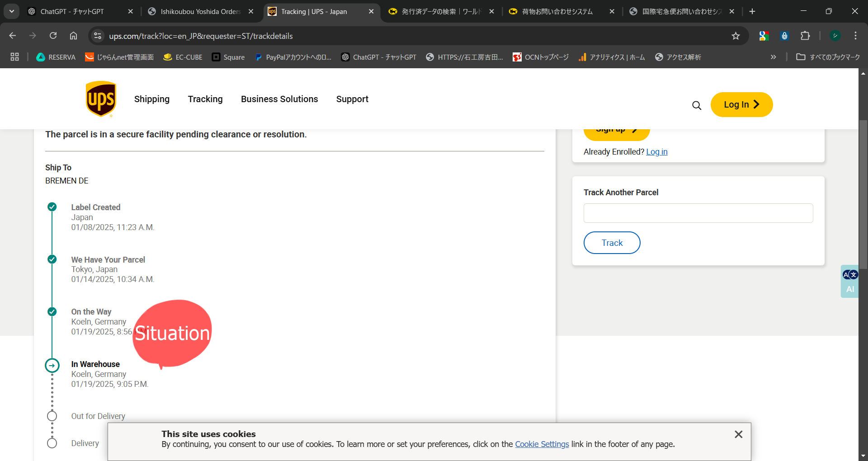Go to browser home page icon
The image size is (868, 461).
point(73,36)
